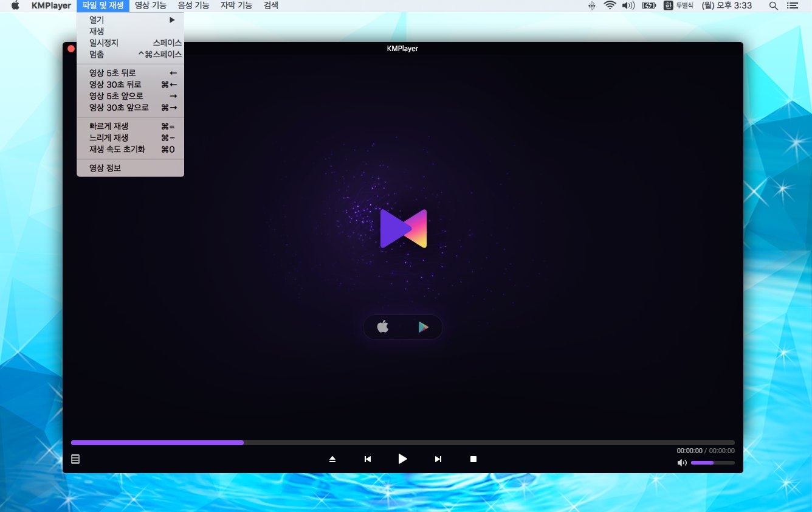
Task: Click the Google Play store icon
Action: click(x=423, y=327)
